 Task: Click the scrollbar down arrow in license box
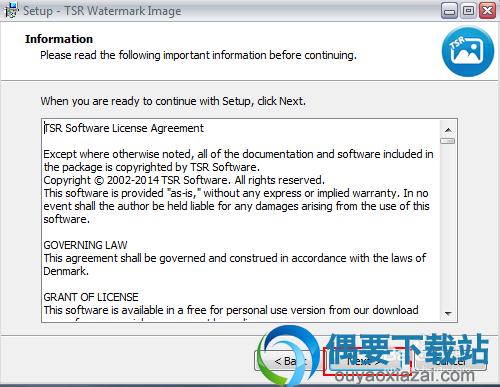coord(448,313)
